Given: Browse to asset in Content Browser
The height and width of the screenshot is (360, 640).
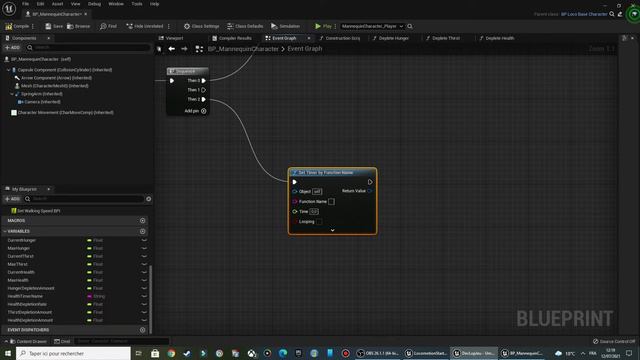Looking at the screenshot, I should [78, 26].
